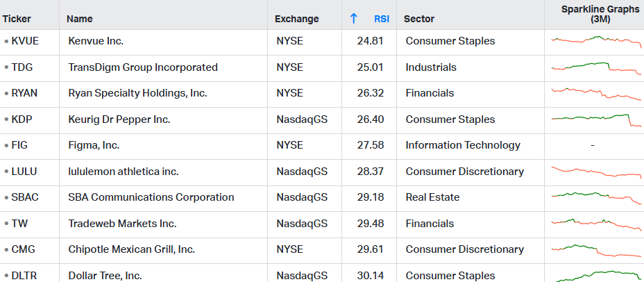644x282 pixels.
Task: Open SBA Communications Corporation entry
Action: tap(151, 197)
